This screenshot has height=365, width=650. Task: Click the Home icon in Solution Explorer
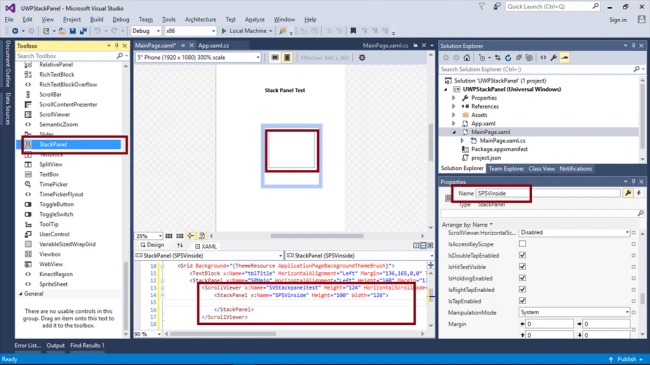(467, 58)
